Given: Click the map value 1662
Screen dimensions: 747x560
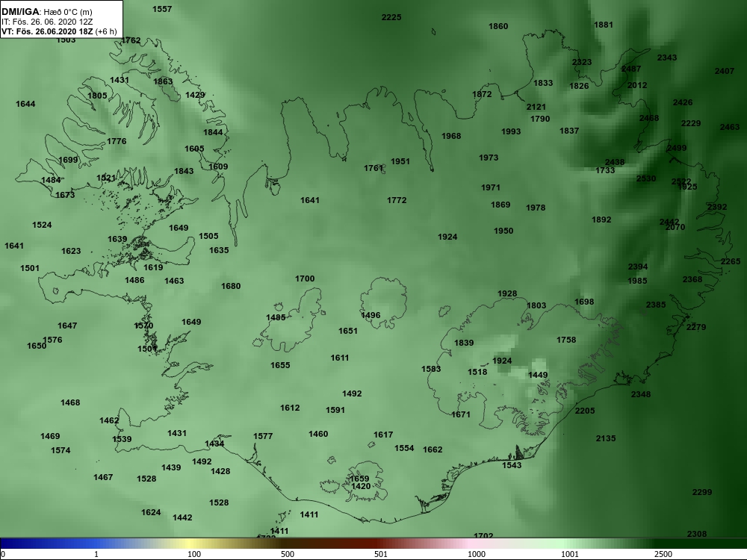Looking at the screenshot, I should (433, 449).
